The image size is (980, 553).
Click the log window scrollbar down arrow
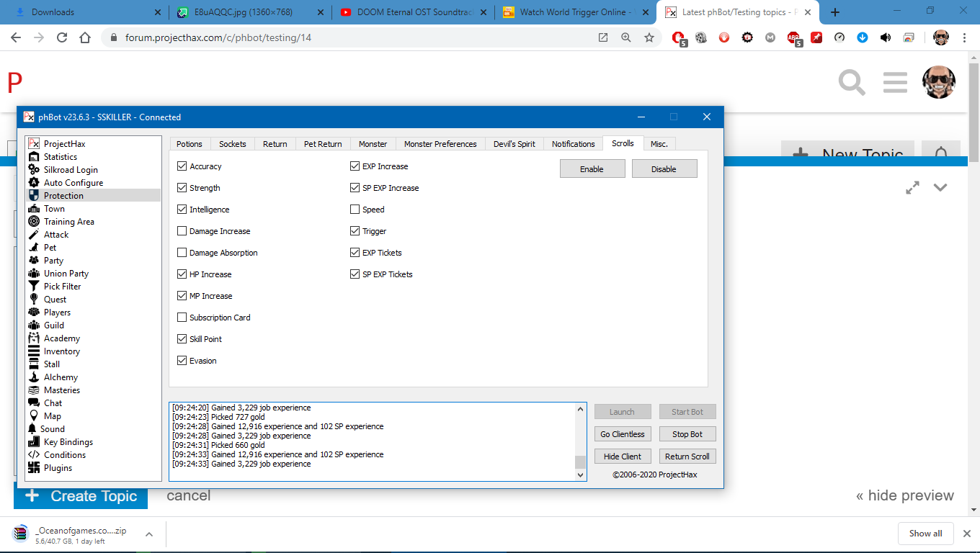coord(581,475)
